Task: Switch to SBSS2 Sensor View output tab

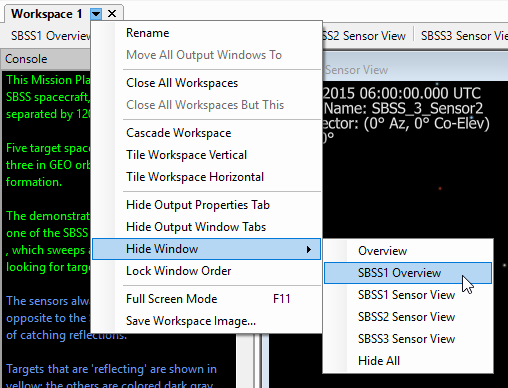Action: 364,36
